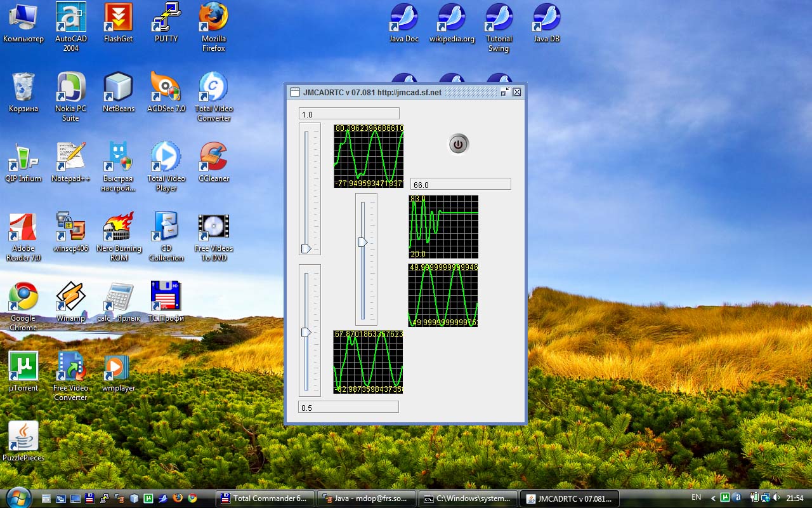Open the Windows Start orb

coord(17,497)
